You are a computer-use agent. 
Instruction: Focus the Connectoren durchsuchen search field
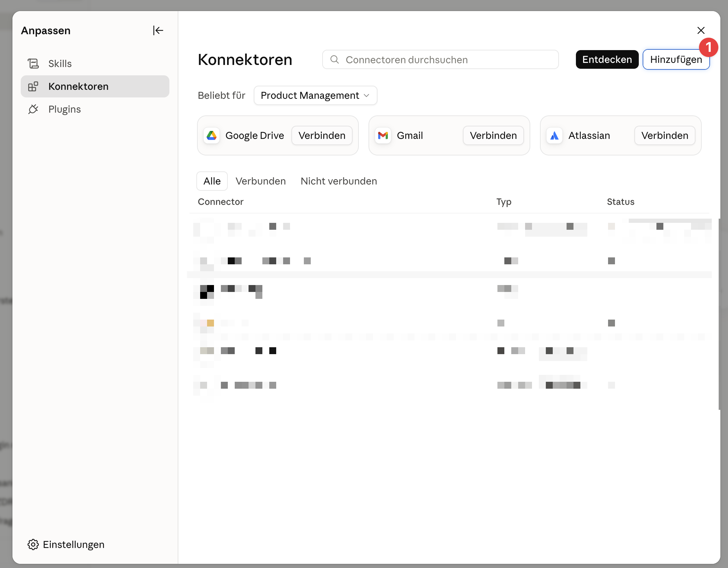point(440,59)
